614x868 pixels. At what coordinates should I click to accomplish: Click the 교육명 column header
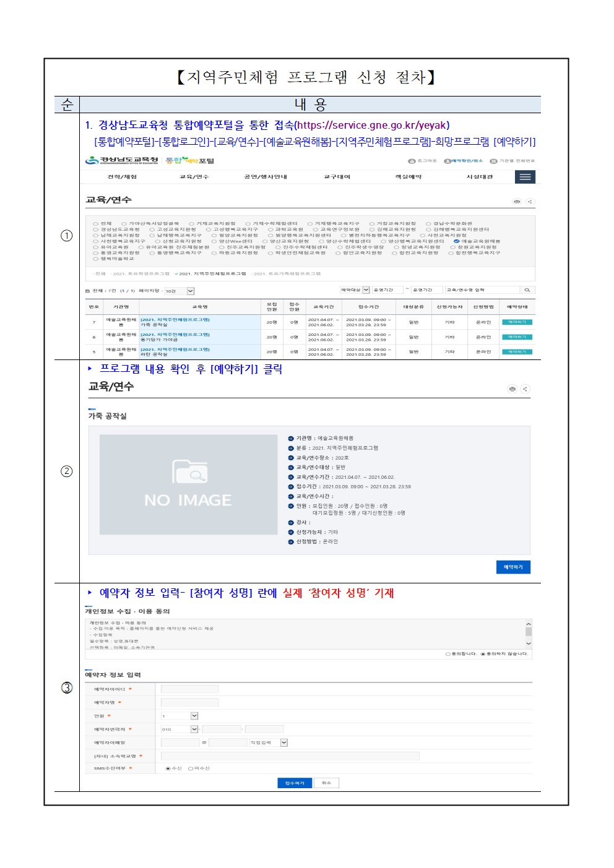tap(200, 307)
